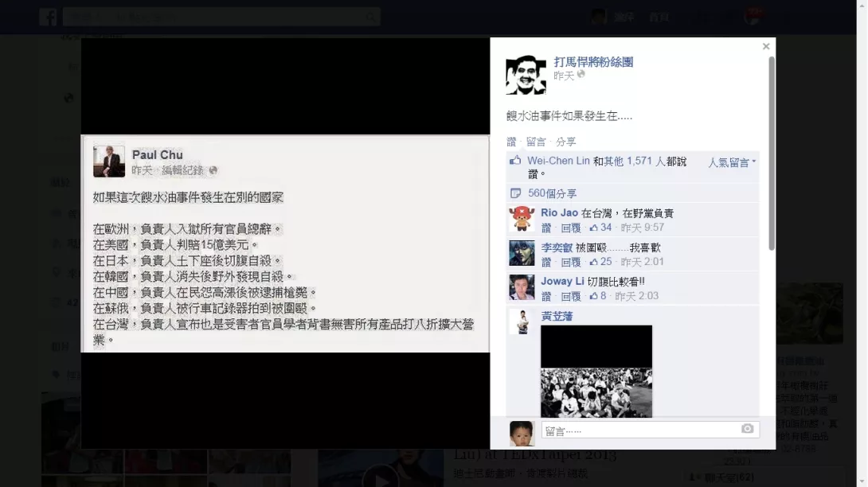Viewport: 868px width, 487px height.
Task: Open the crowd photo in 黃苙藩's comment
Action: 596,372
